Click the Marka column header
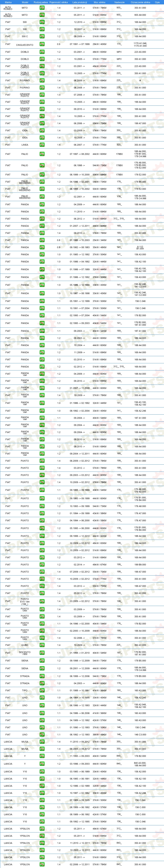 click(8, 2)
